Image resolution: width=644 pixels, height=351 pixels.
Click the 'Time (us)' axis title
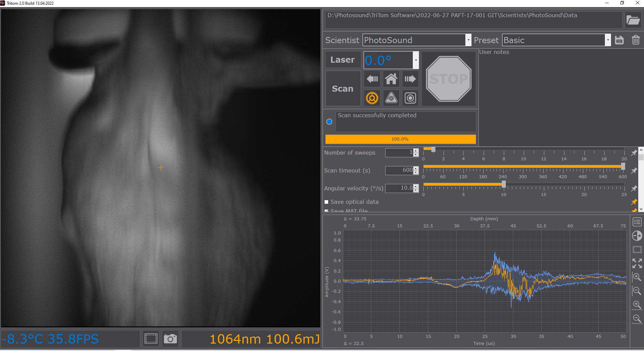point(484,343)
